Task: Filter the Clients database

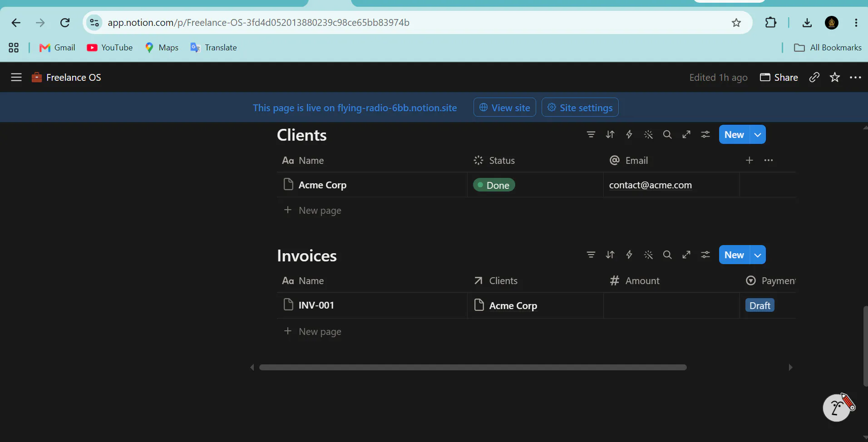Action: (x=591, y=134)
